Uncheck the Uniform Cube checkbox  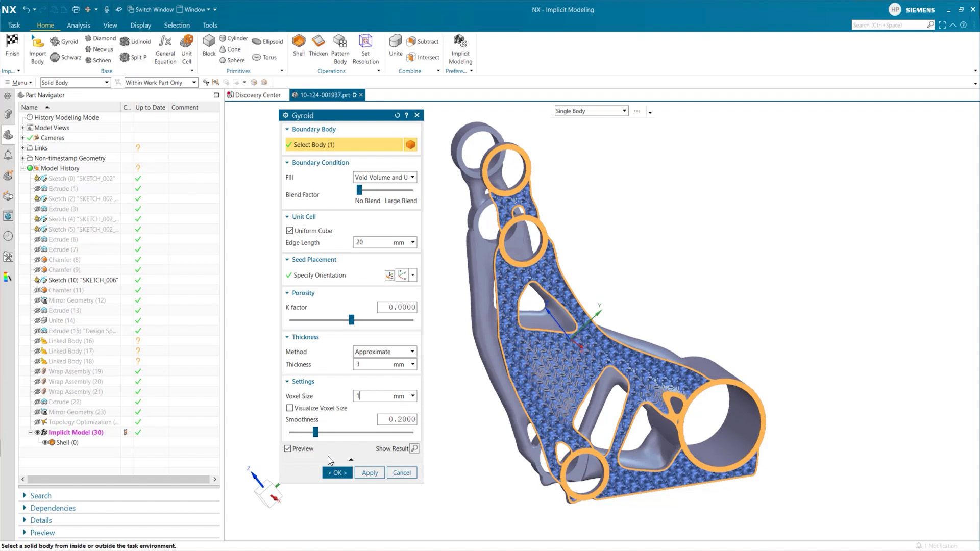point(289,231)
